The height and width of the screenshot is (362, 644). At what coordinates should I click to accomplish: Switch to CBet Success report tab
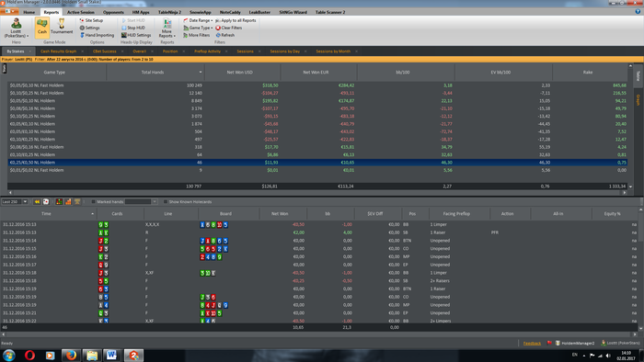[x=104, y=51]
